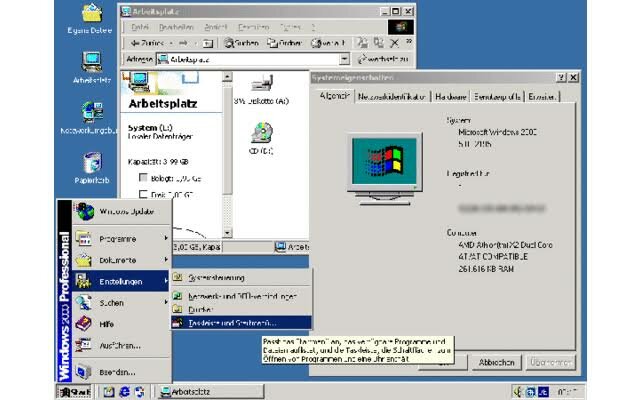
Task: Toggle the Ordner folders pane button
Action: click(284, 43)
